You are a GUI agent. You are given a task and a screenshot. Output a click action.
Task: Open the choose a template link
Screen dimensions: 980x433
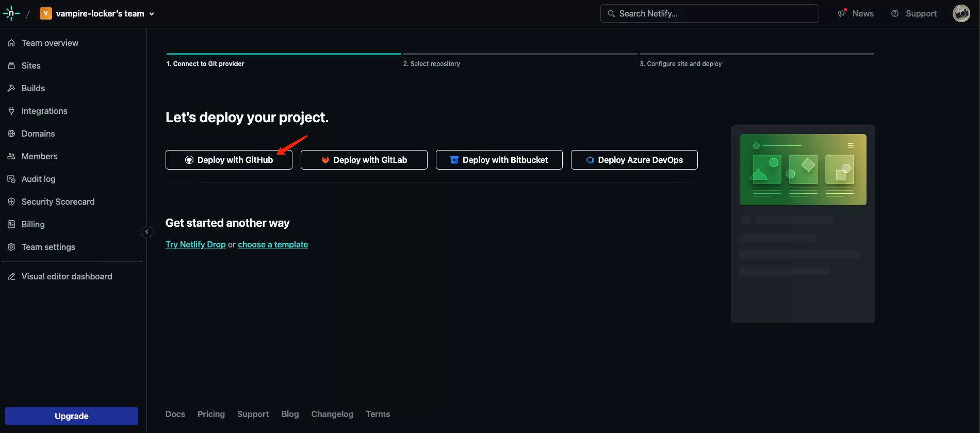(273, 244)
